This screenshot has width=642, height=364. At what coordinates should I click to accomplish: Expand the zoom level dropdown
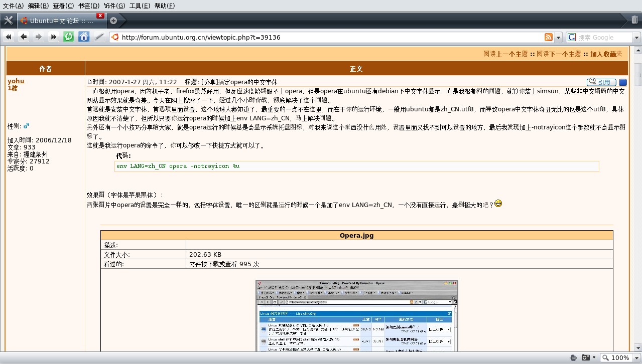[635, 357]
